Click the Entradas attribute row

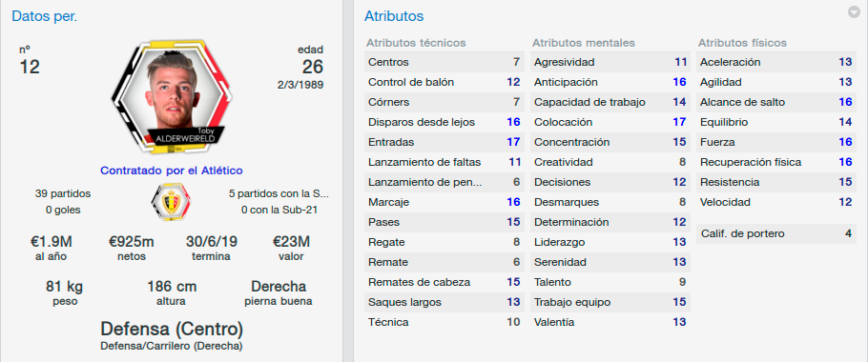(444, 142)
